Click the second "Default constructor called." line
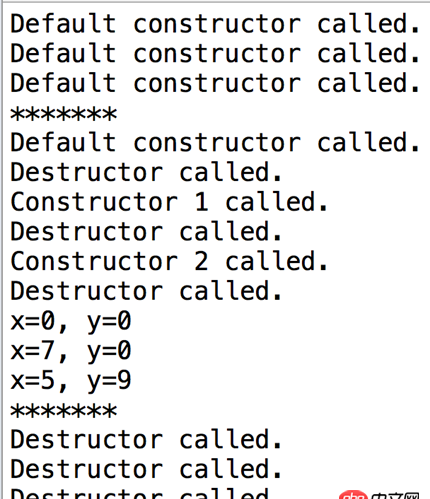This screenshot has height=499, width=430. point(215,54)
